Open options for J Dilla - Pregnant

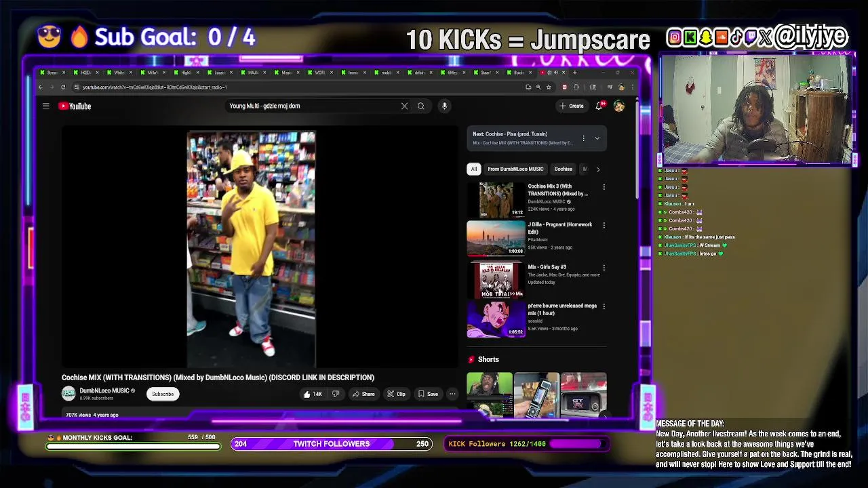(604, 225)
